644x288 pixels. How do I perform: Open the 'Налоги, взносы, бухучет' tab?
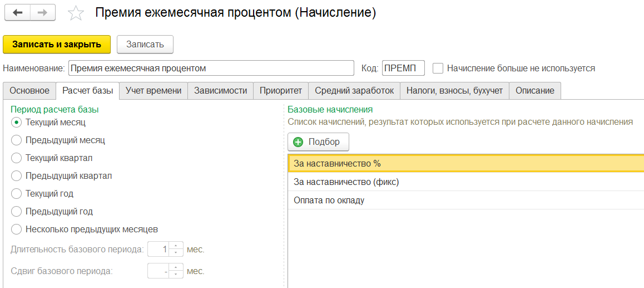point(454,90)
